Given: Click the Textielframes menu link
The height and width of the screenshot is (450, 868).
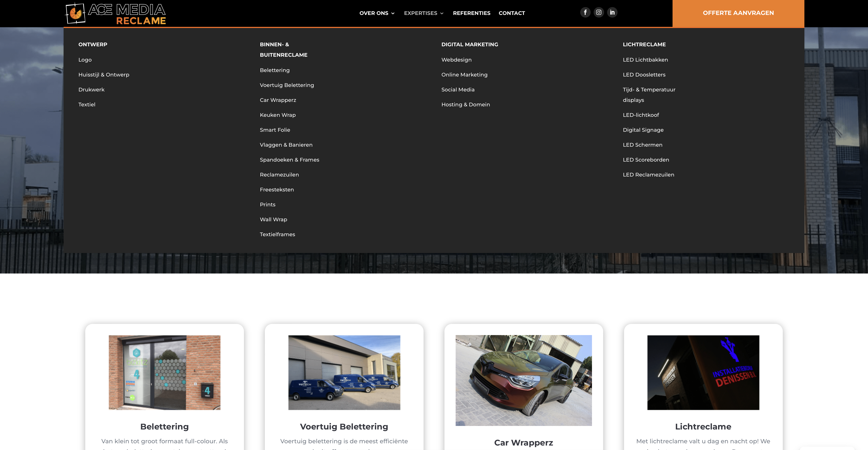Looking at the screenshot, I should click(x=277, y=234).
